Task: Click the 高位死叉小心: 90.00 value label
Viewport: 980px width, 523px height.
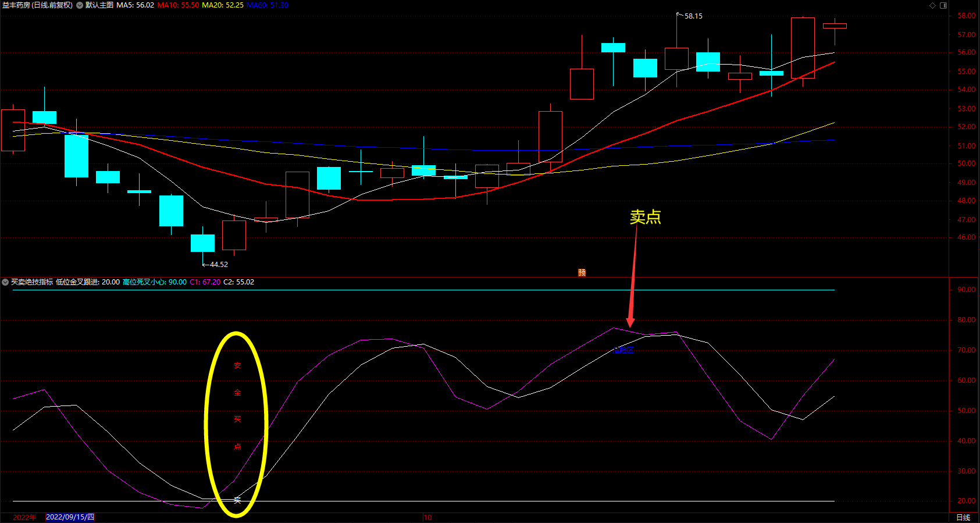Action: pyautogui.click(x=155, y=282)
